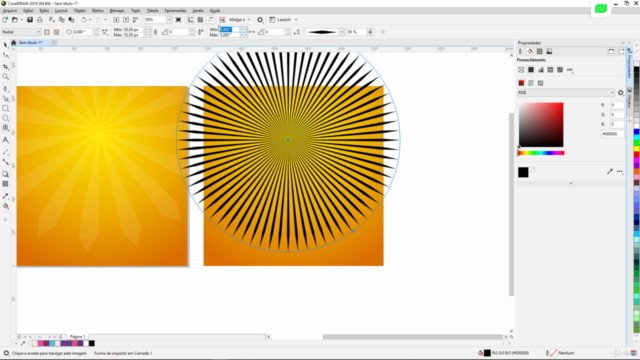Select the Transparency checkerboard tool

point(5,184)
